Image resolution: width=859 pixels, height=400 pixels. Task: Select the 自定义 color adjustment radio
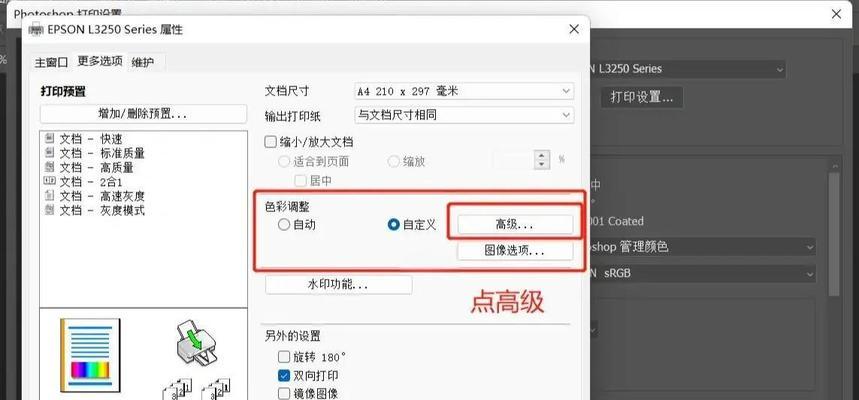click(x=393, y=225)
